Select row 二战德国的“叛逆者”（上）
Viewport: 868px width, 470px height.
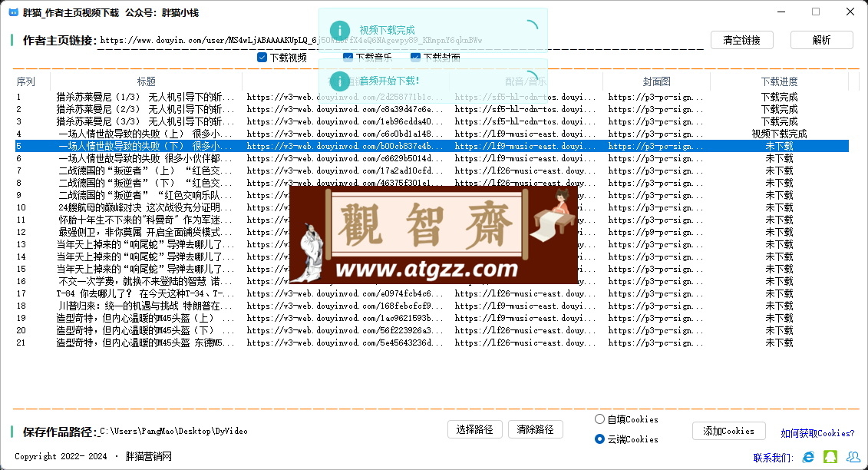click(432, 170)
